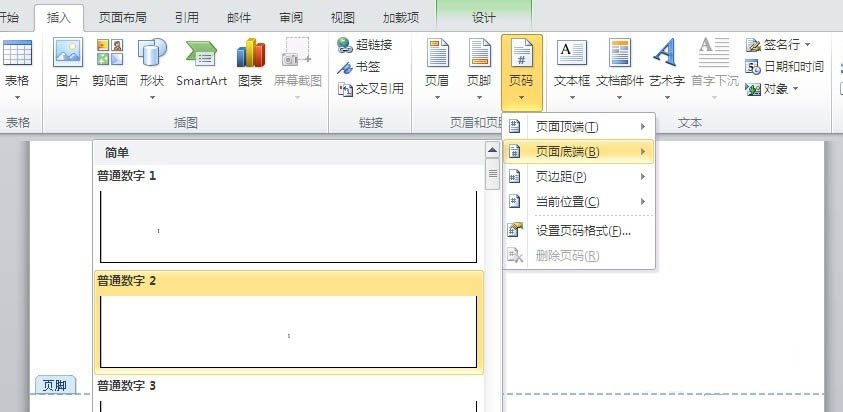Open 设置页码格式(F) dialog
The height and width of the screenshot is (412, 843).
578,231
